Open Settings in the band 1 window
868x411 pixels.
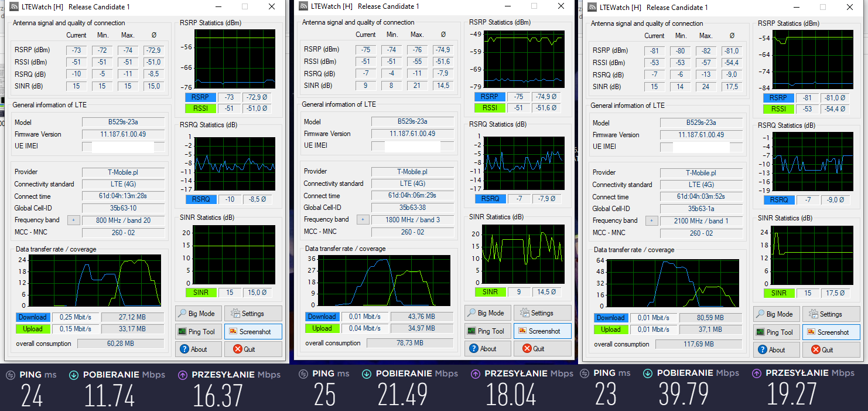831,314
